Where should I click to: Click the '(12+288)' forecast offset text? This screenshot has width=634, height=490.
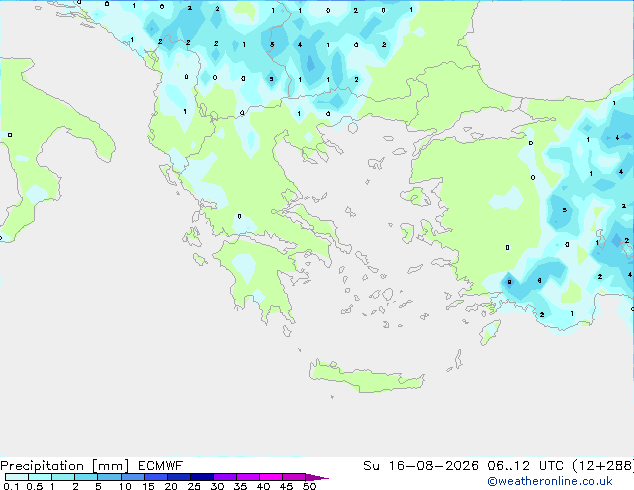pos(603,466)
